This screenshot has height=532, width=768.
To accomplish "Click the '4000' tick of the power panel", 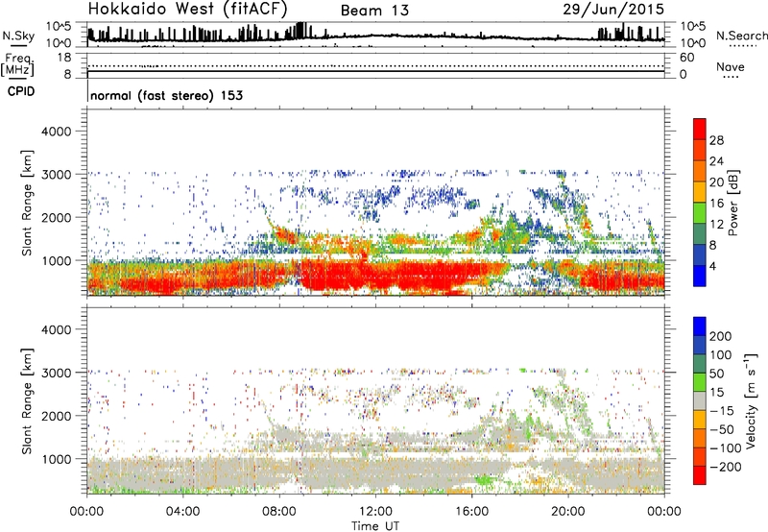I will pyautogui.click(x=56, y=132).
